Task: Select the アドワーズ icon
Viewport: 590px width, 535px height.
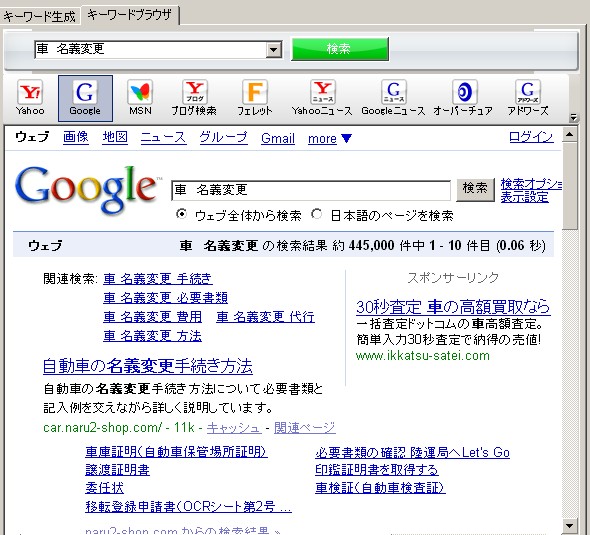Action: (x=528, y=98)
